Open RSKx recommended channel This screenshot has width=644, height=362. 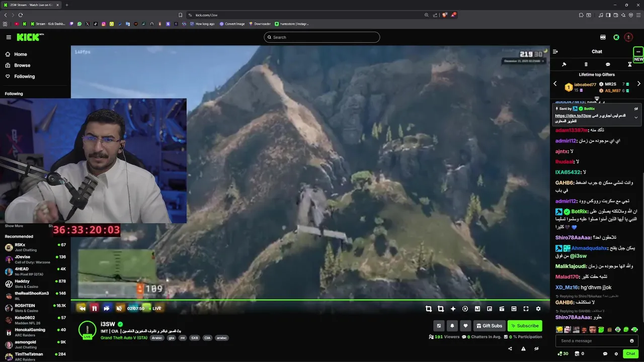click(35, 247)
